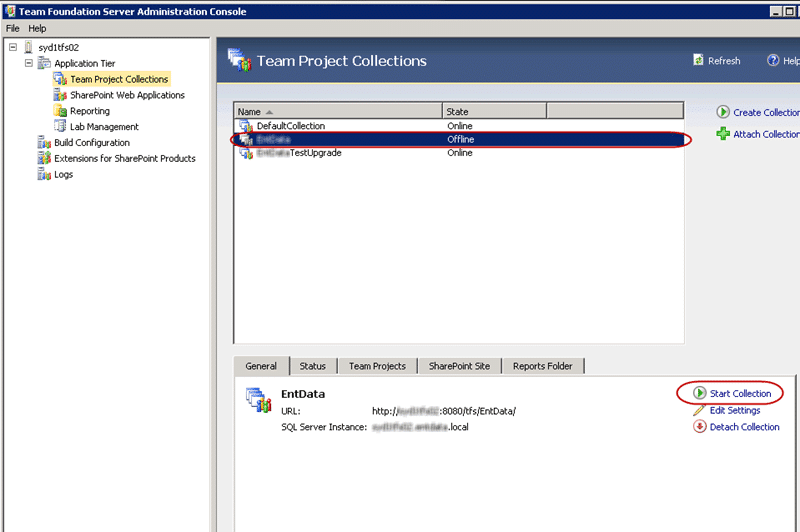Click the Refresh icon in header
Screen dimensions: 800x532
pos(698,60)
